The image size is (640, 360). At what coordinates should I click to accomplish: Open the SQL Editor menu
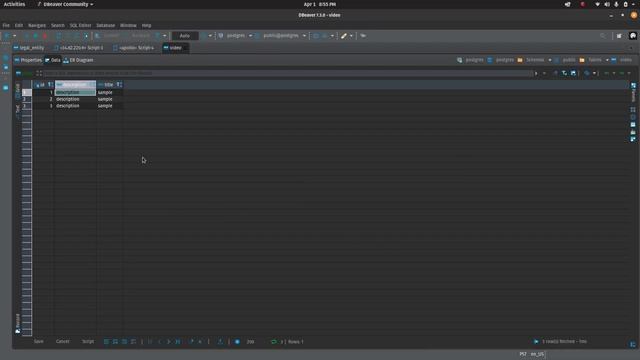[x=80, y=25]
